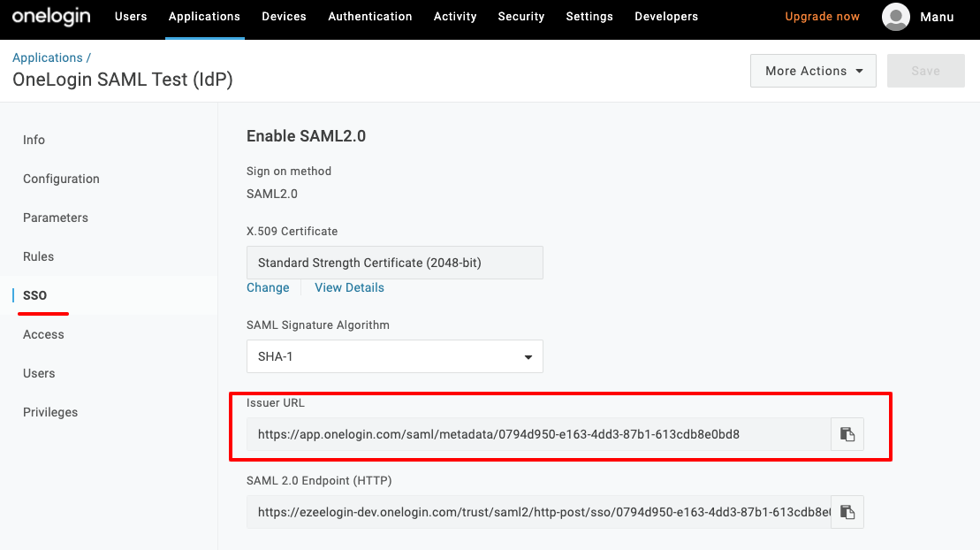The width and height of the screenshot is (980, 550).
Task: Open the Users top menu
Action: 131,17
